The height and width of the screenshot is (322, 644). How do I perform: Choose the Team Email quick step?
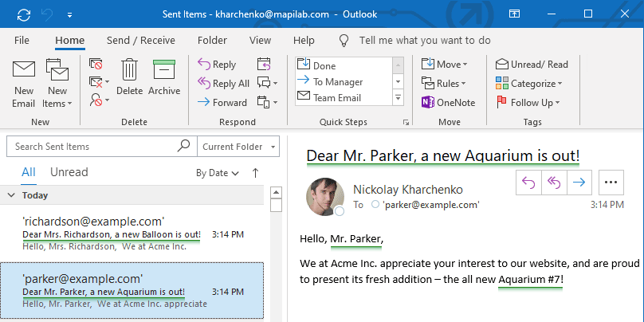[x=344, y=98]
